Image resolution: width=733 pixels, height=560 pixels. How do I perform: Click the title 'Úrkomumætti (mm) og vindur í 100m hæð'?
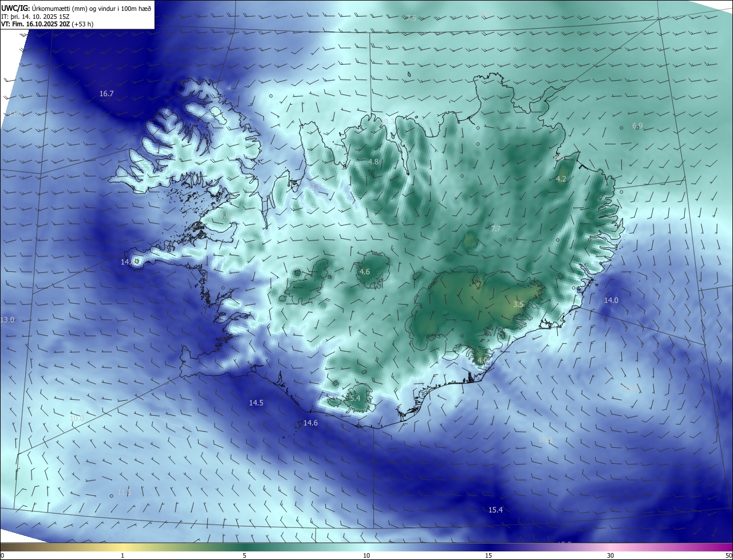coord(92,9)
